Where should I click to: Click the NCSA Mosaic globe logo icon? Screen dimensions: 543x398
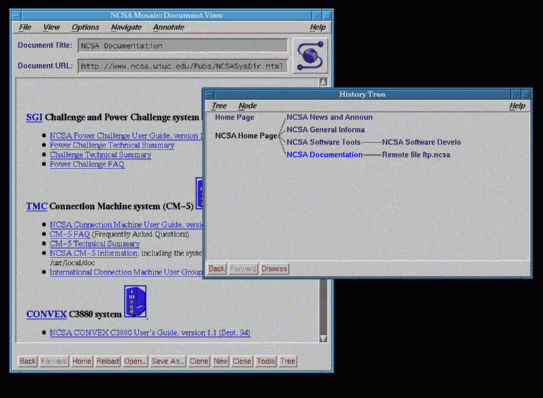(310, 56)
